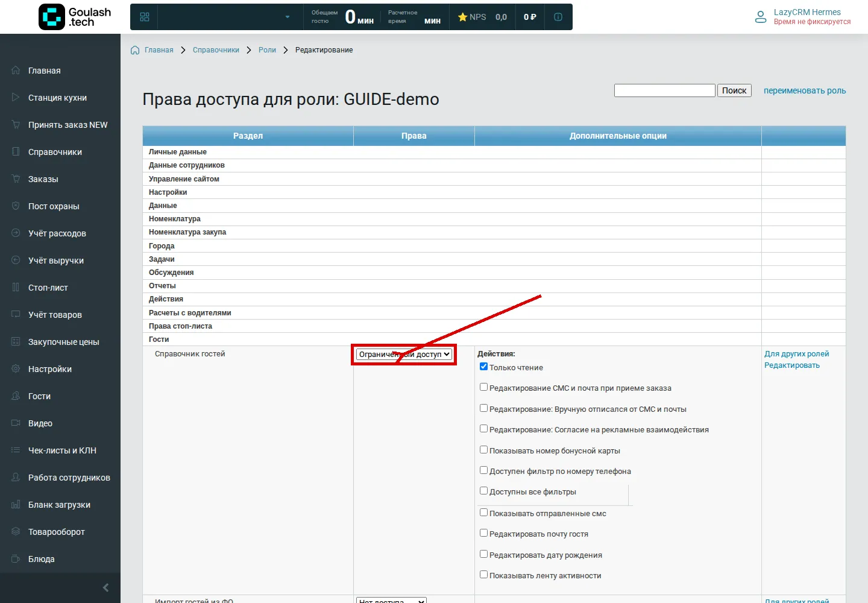Click the Настройки gear icon in sidebar

pyautogui.click(x=16, y=368)
